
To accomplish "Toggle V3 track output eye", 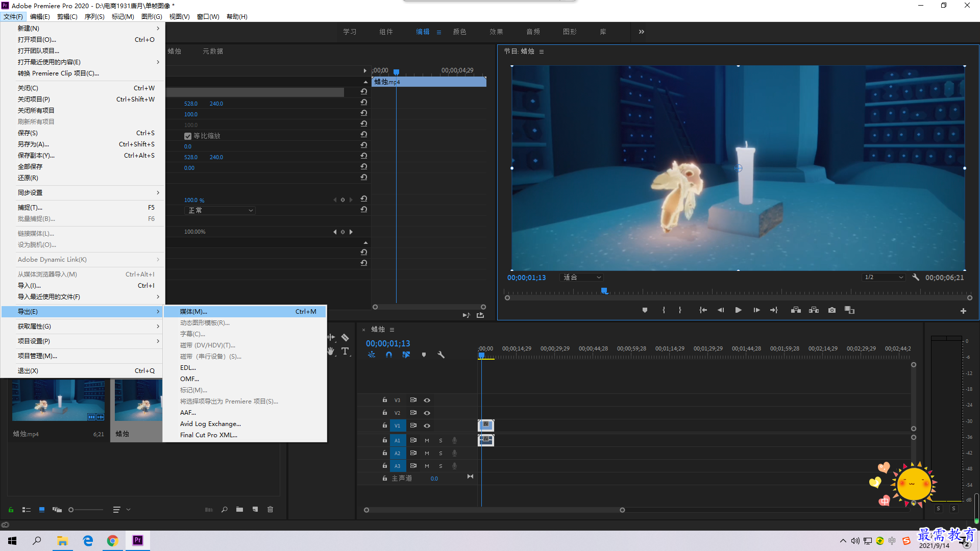I will point(427,400).
